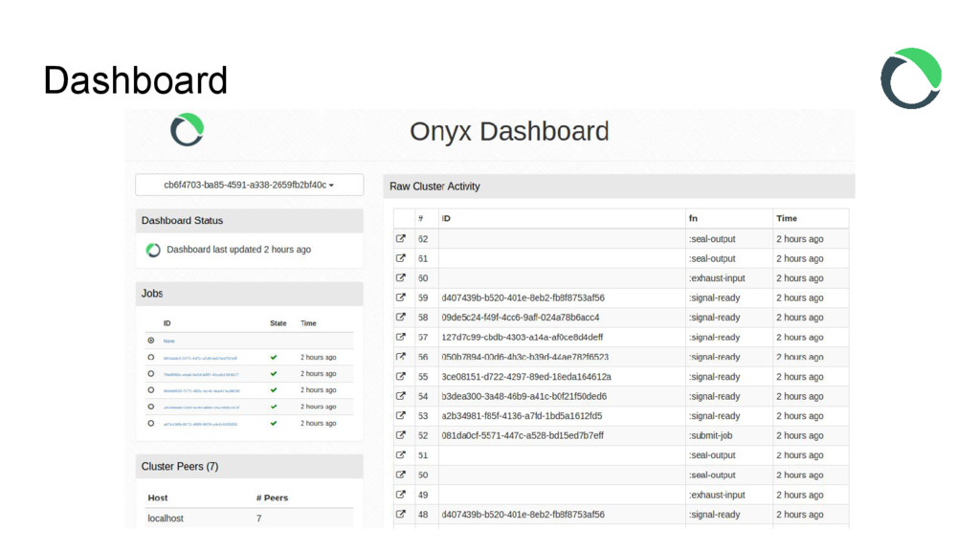Click localhost in Cluster Peers table
980x551 pixels.
click(166, 518)
